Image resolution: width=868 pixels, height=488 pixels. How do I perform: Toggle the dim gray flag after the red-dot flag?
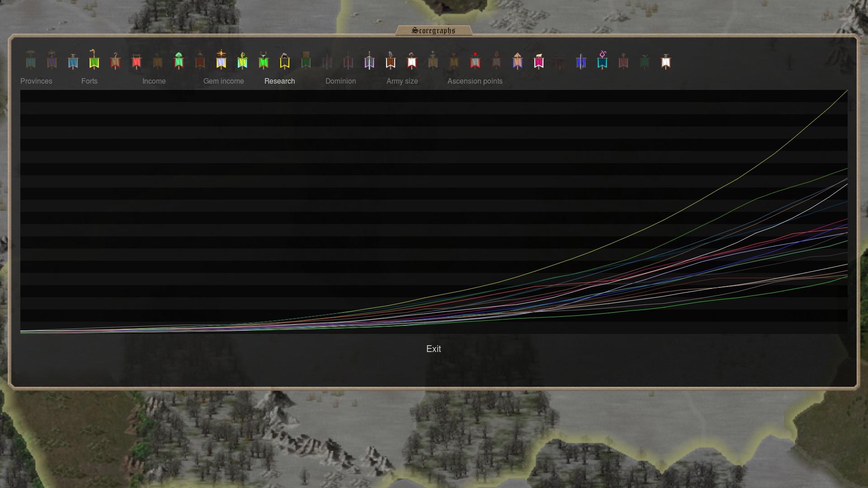496,60
